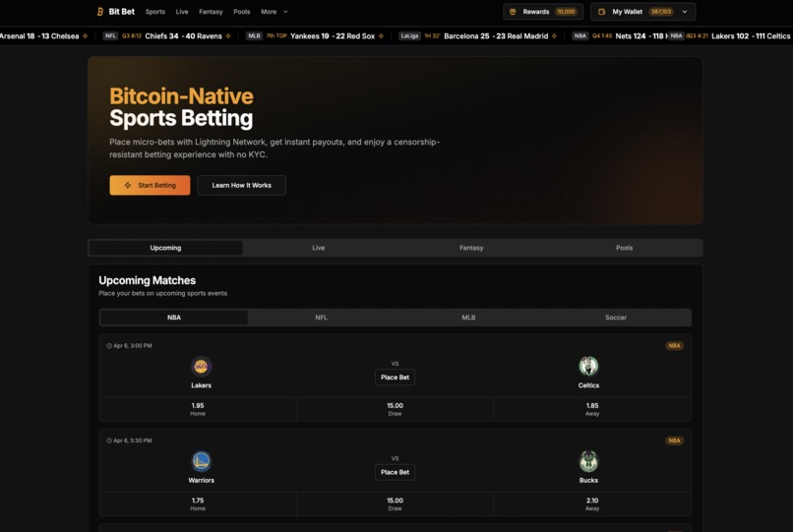Image resolution: width=793 pixels, height=532 pixels.
Task: Pick Draw odds 15.00 for Lakers-Celtics
Action: click(395, 409)
